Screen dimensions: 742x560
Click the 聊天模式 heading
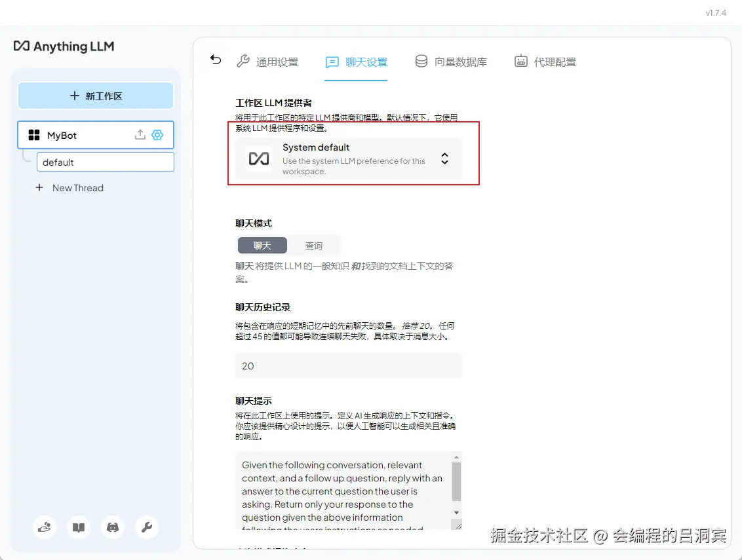254,223
